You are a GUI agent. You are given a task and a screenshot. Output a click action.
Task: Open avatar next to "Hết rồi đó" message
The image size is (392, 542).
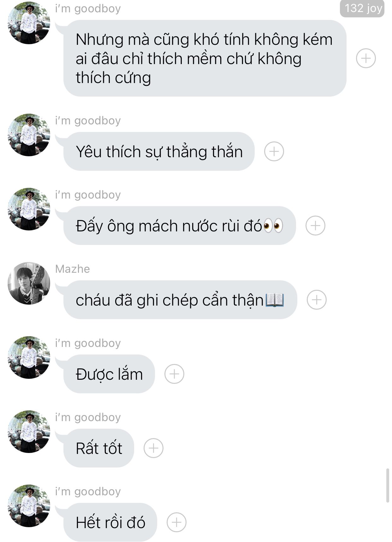click(29, 506)
